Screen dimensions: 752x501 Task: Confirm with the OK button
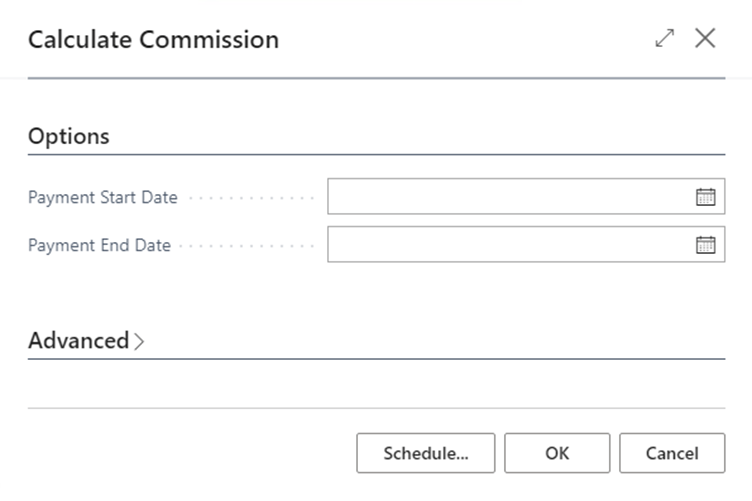(557, 453)
